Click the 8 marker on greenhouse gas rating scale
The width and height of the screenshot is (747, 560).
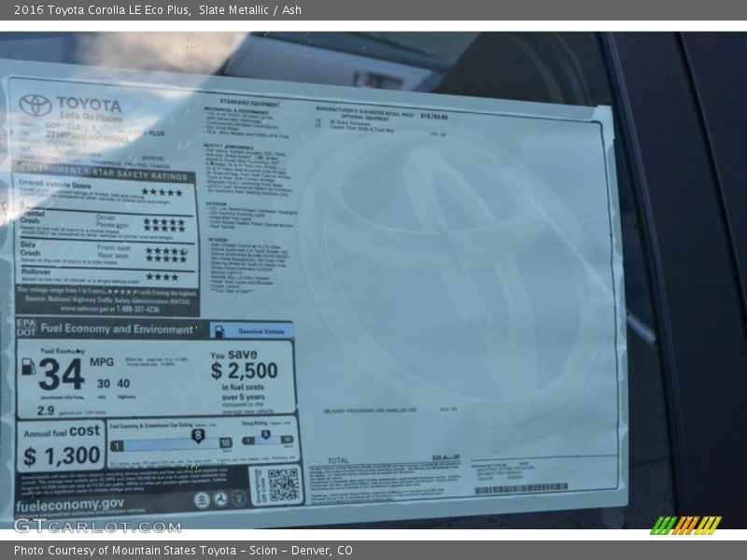coord(198,435)
